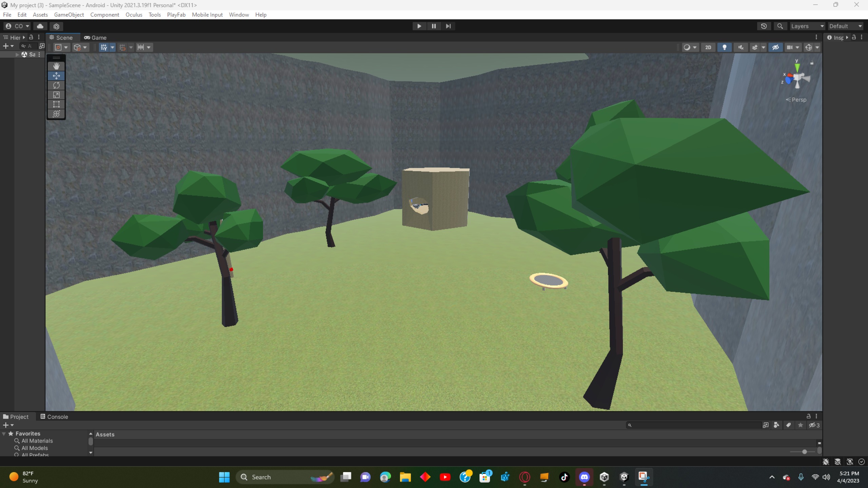This screenshot has height=488, width=868.
Task: Open the Layers dropdown
Action: click(x=807, y=26)
